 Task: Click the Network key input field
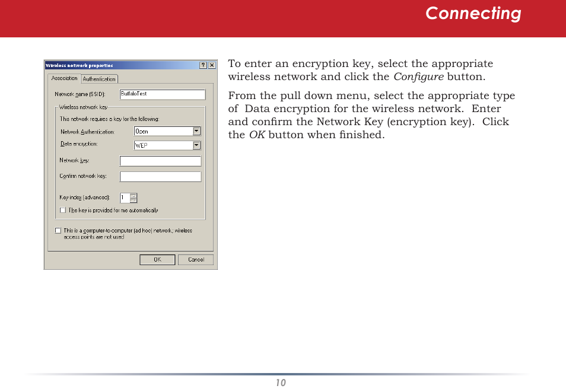click(x=160, y=161)
